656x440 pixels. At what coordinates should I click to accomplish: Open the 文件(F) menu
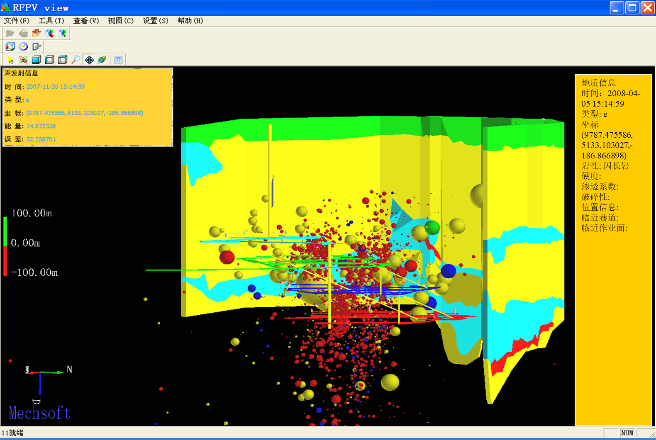click(17, 20)
